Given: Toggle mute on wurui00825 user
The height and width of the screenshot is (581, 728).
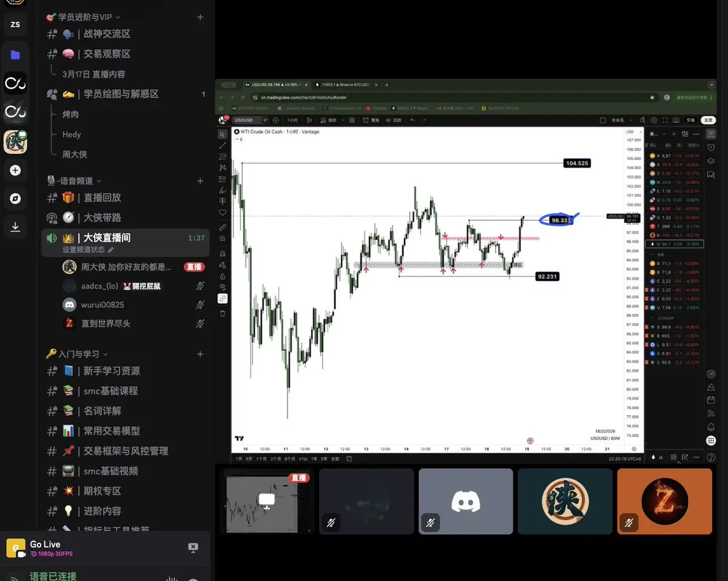Looking at the screenshot, I should pyautogui.click(x=200, y=305).
